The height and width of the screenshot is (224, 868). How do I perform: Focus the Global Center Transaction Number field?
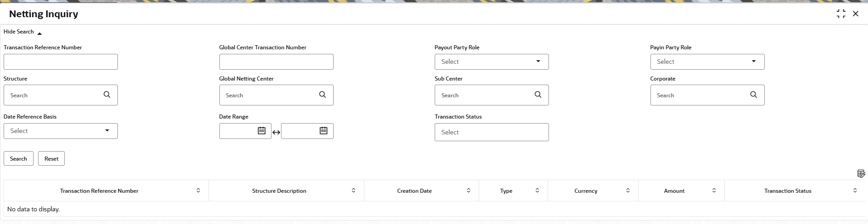point(276,62)
